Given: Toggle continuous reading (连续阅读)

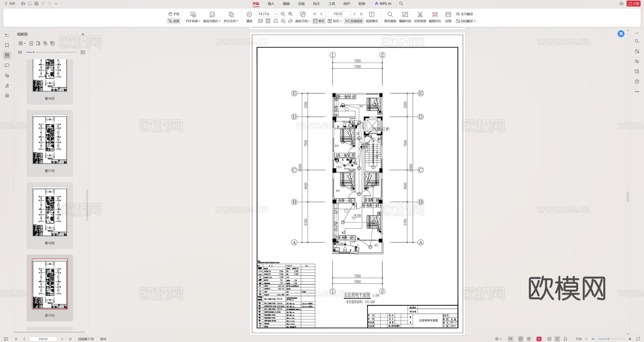Looking at the screenshot, I should coord(354,21).
